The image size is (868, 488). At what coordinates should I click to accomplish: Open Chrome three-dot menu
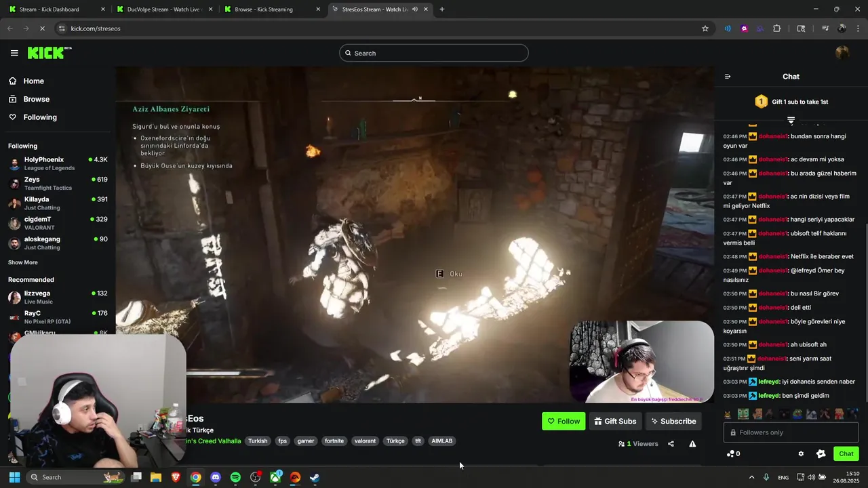tap(857, 28)
